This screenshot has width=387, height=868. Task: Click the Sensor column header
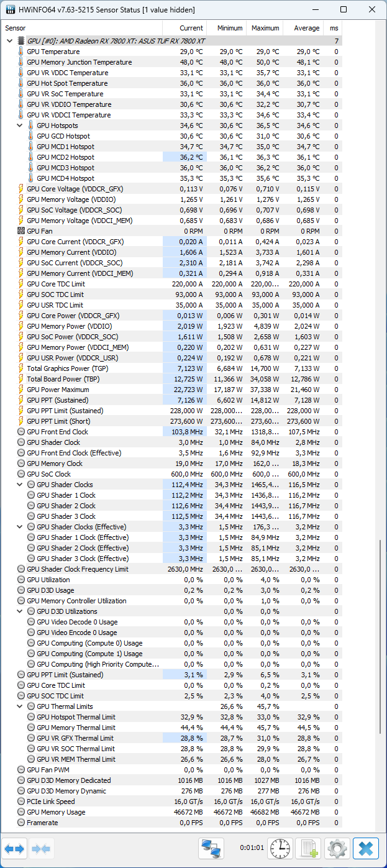(x=82, y=28)
